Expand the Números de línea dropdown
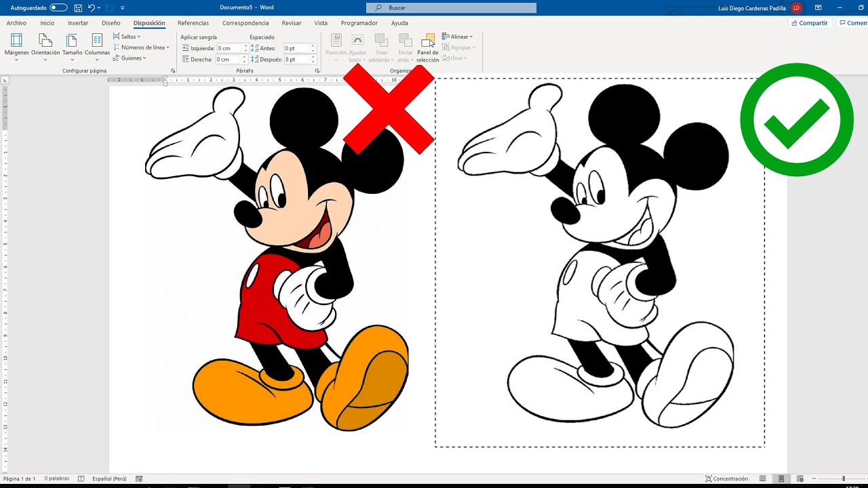This screenshot has height=488, width=868. (141, 47)
